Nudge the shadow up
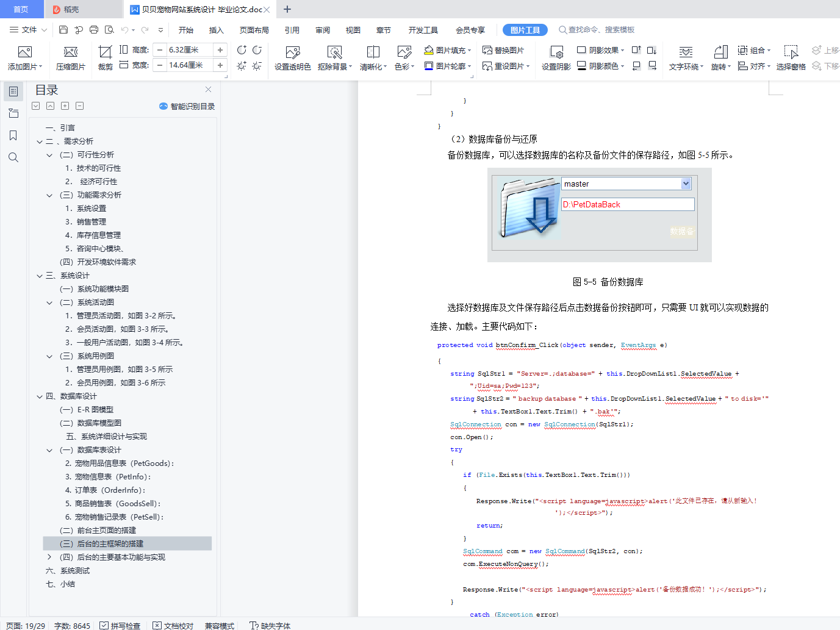 coord(636,50)
